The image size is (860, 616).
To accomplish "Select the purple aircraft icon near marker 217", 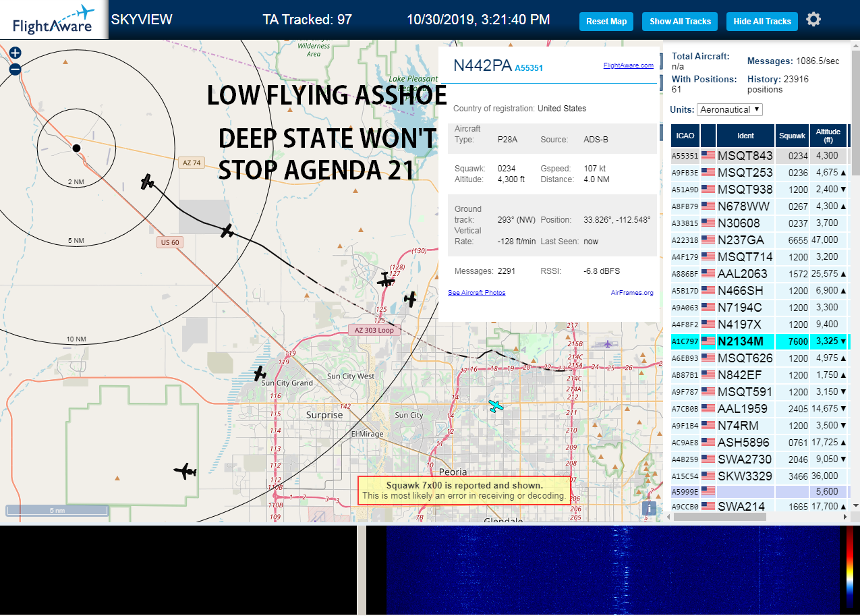I will coord(608,344).
